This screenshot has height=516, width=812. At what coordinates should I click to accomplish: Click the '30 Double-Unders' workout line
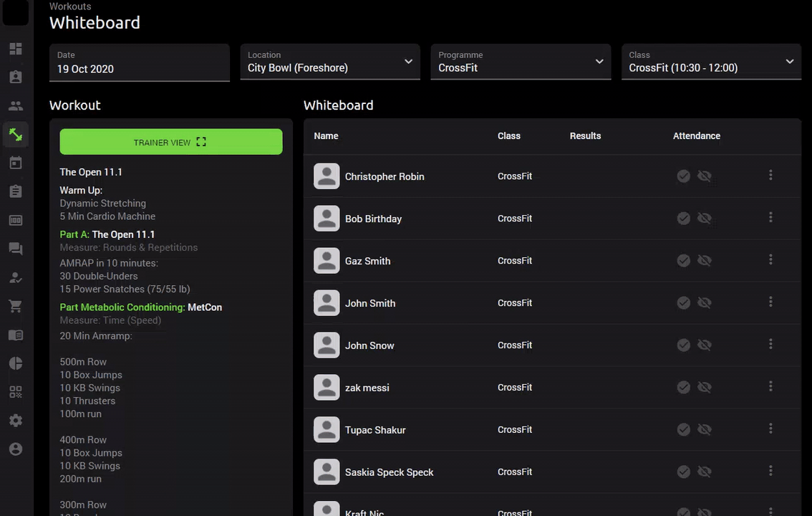point(98,276)
